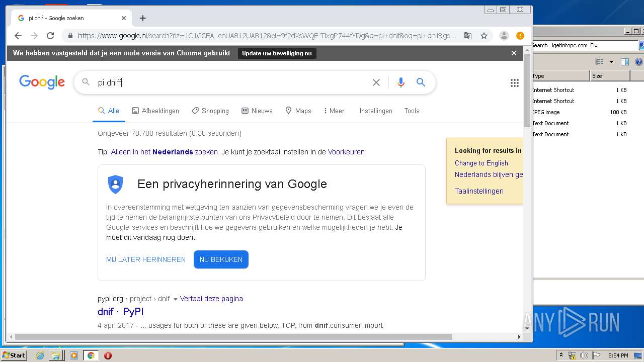The height and width of the screenshot is (362, 644).
Task: Switch to the Nieuws tab
Action: (257, 111)
